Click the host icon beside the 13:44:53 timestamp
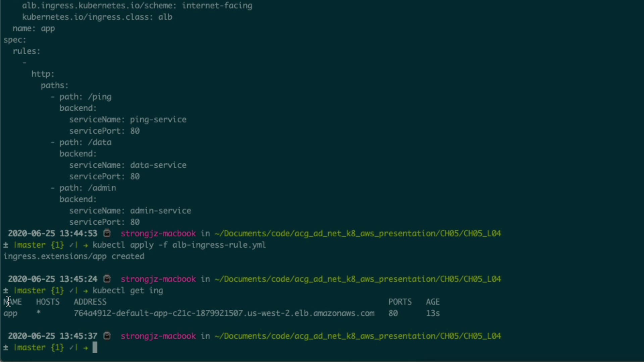This screenshot has width=644, height=362. point(107,233)
